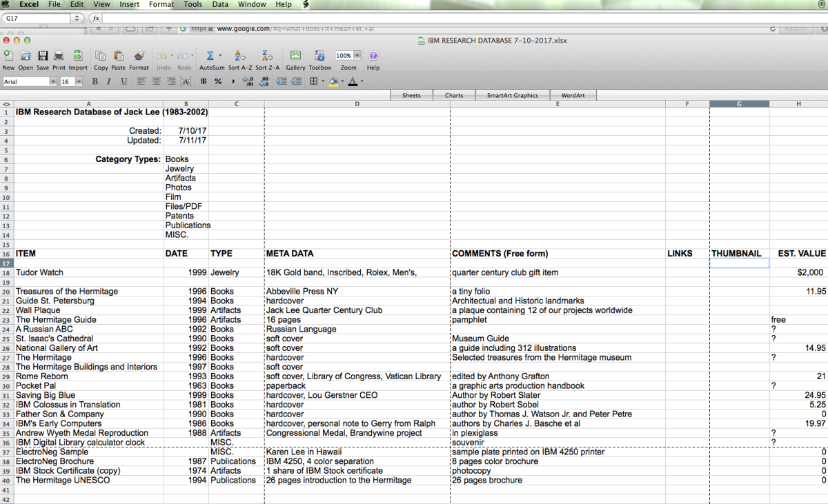Toggle Bold formatting

coord(95,81)
